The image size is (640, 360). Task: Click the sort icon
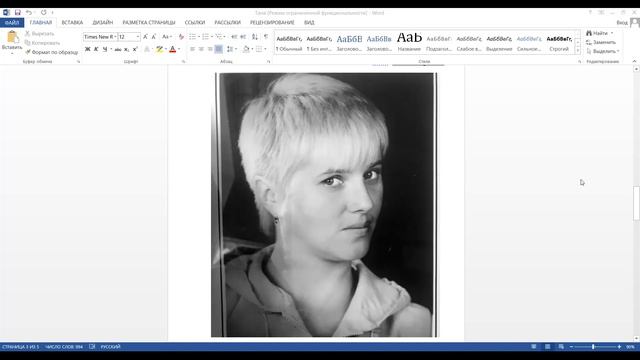[255, 37]
